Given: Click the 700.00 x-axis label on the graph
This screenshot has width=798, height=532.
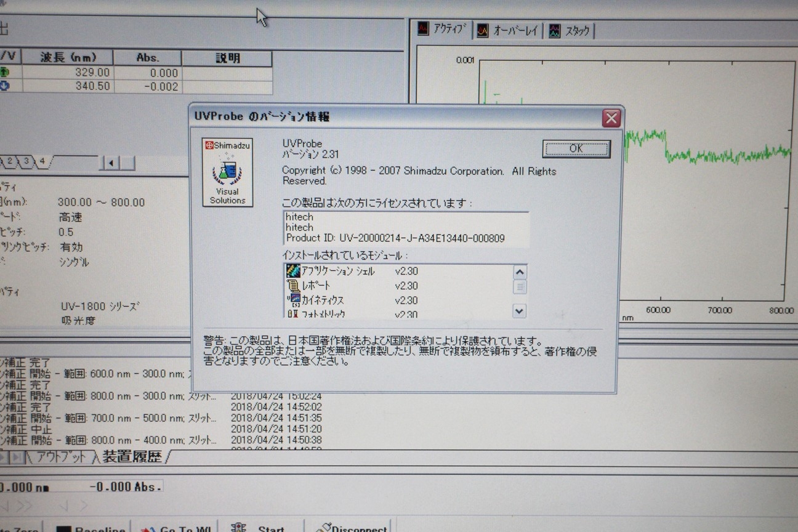Looking at the screenshot, I should [x=720, y=311].
